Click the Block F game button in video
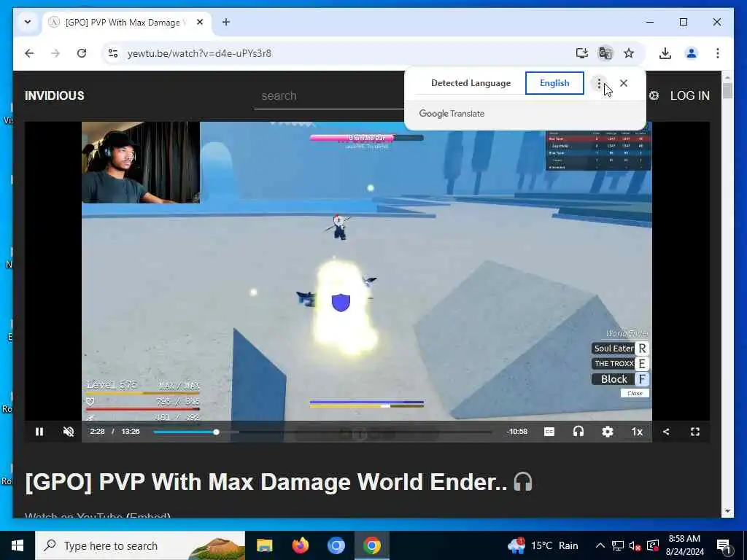The image size is (747, 560). [x=620, y=379]
